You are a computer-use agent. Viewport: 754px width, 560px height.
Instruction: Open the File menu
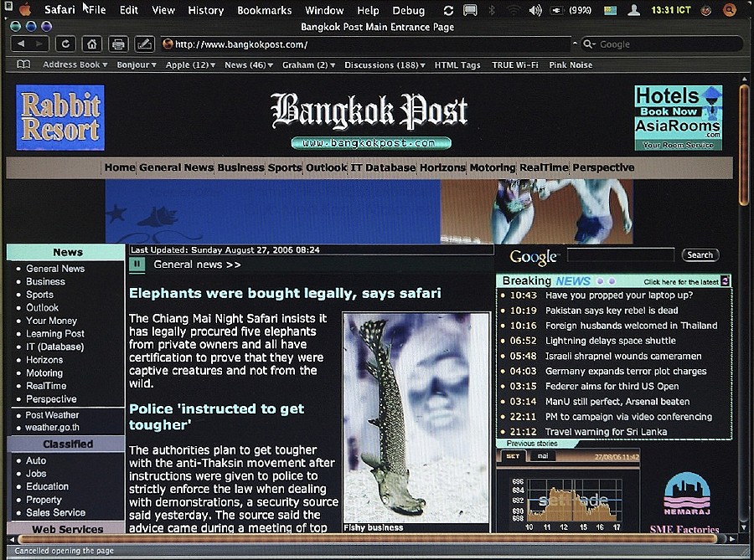coord(97,10)
